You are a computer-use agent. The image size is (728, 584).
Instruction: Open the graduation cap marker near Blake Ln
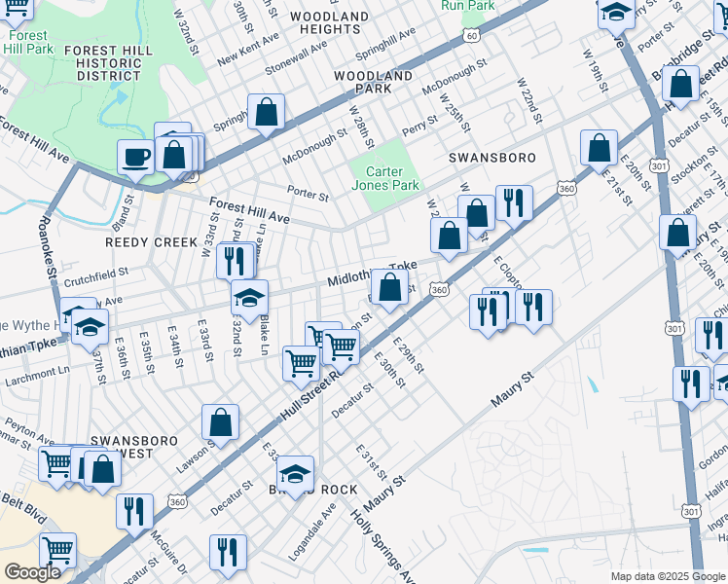click(249, 298)
